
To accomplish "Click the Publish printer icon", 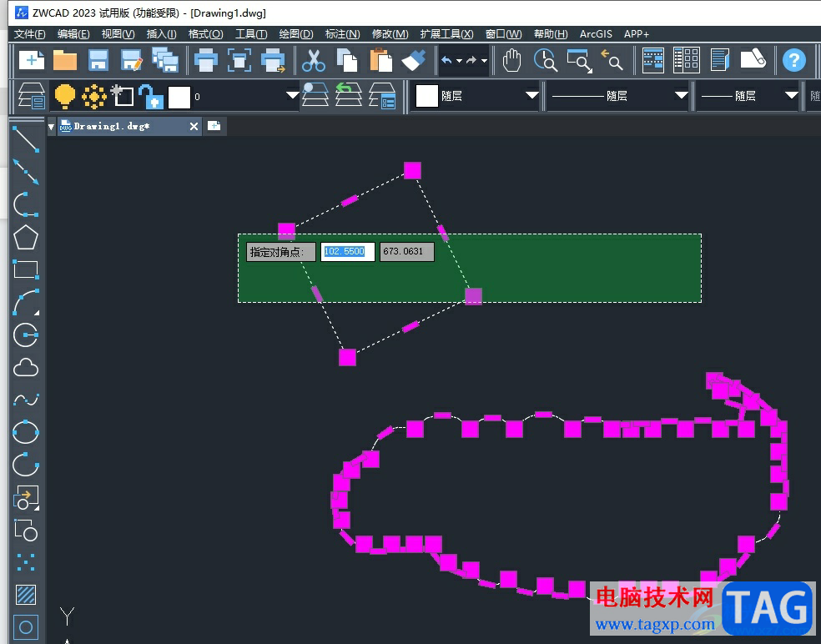I will 273,60.
